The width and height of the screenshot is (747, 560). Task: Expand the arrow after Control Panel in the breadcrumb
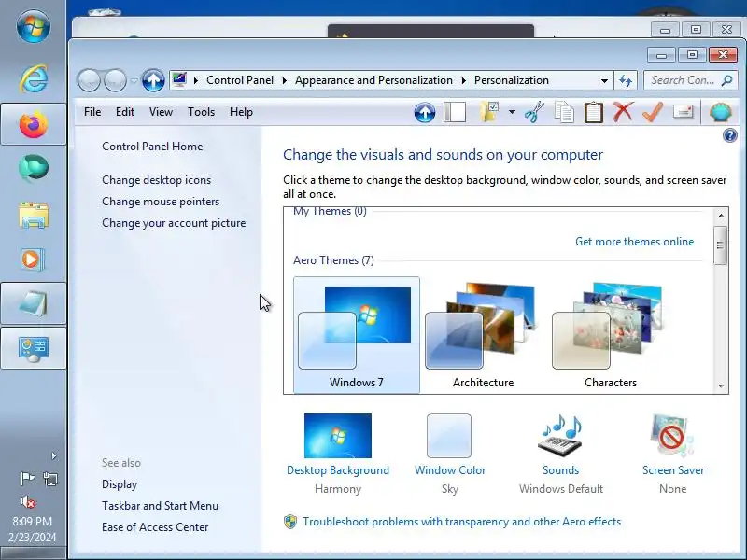tap(285, 80)
